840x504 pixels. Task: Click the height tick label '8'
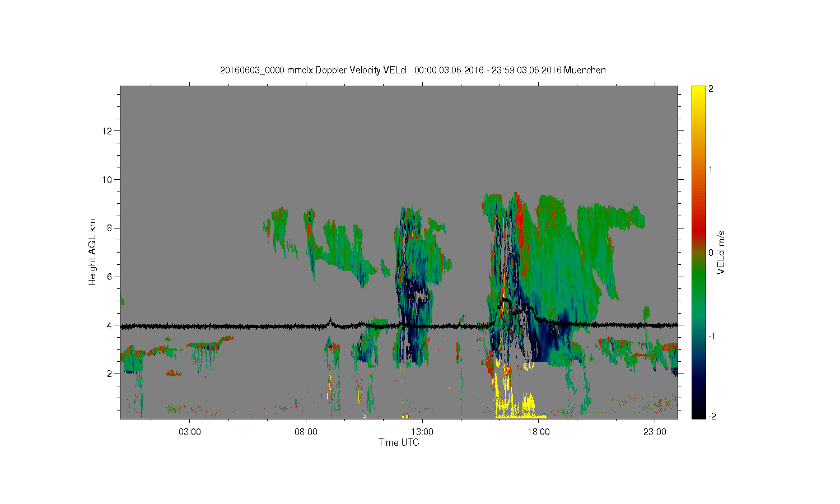point(110,228)
